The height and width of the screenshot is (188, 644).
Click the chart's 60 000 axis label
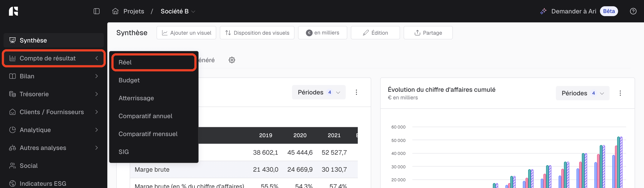click(x=398, y=127)
